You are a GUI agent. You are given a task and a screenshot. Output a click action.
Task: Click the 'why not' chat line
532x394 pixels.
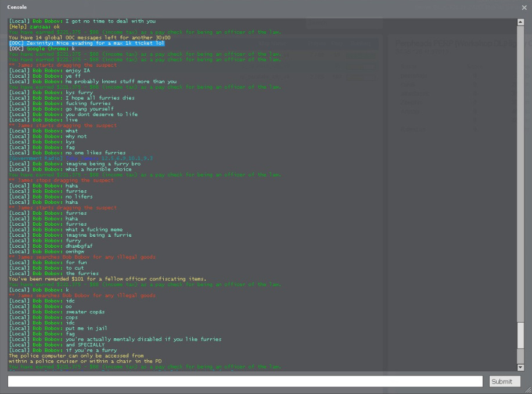[x=48, y=136]
